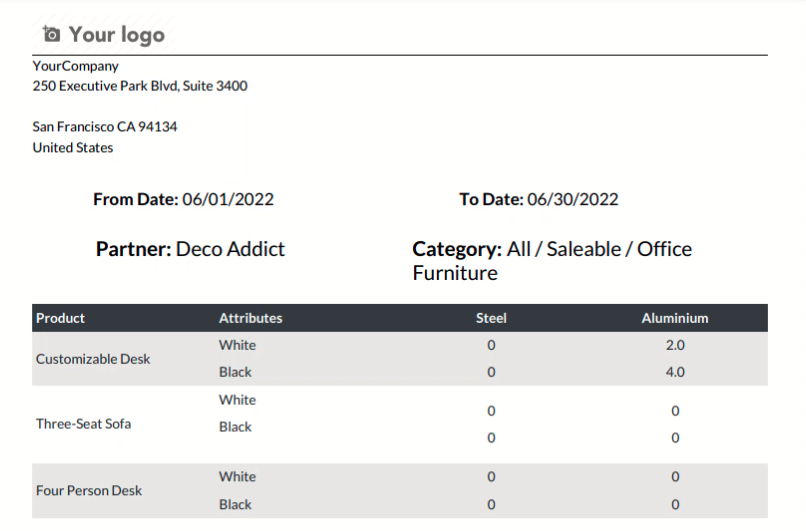The image size is (806, 531).
Task: Click the Aluminium column header
Action: pyautogui.click(x=674, y=318)
